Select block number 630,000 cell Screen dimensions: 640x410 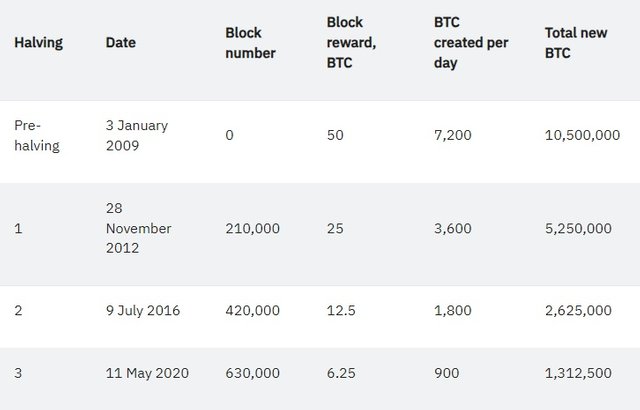pyautogui.click(x=253, y=373)
